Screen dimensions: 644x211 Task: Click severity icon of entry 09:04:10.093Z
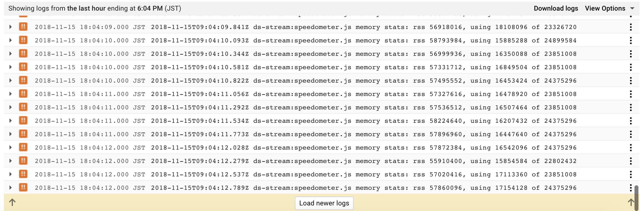[23, 40]
